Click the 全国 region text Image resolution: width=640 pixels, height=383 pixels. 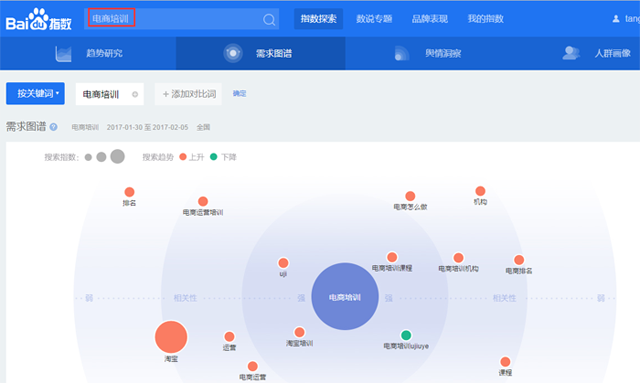click(x=203, y=127)
